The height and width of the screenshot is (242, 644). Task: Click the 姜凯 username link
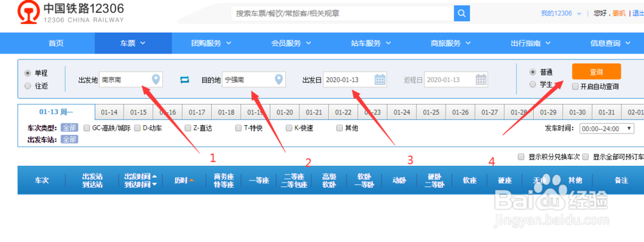pyautogui.click(x=618, y=13)
